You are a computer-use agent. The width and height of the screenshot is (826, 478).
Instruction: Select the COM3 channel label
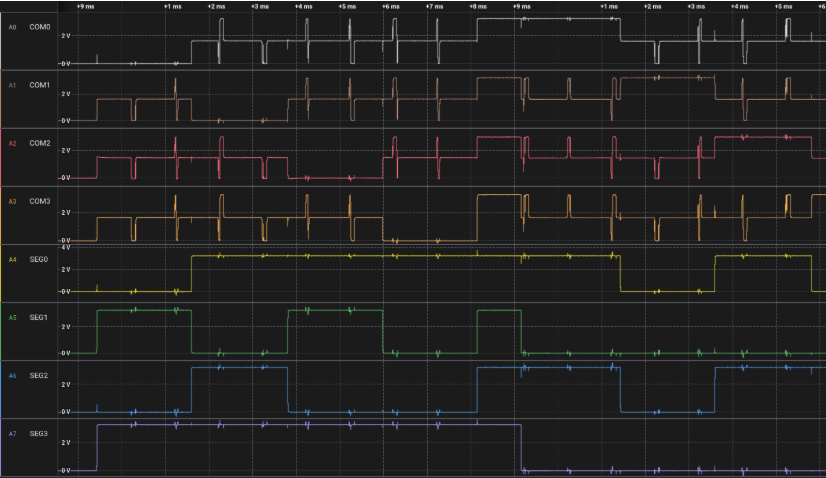coord(40,201)
